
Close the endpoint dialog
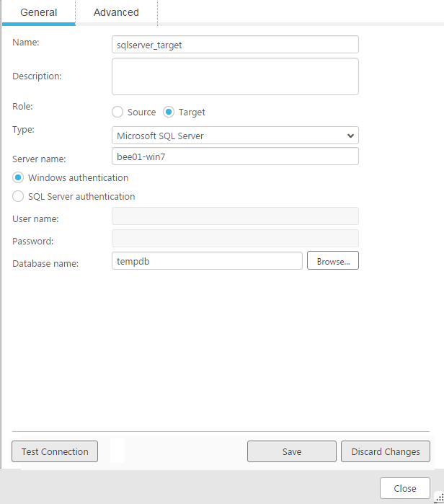(405, 488)
